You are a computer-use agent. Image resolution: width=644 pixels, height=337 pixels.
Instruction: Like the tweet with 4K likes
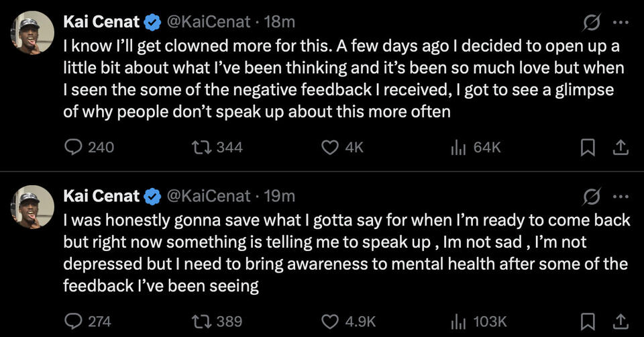(x=329, y=147)
